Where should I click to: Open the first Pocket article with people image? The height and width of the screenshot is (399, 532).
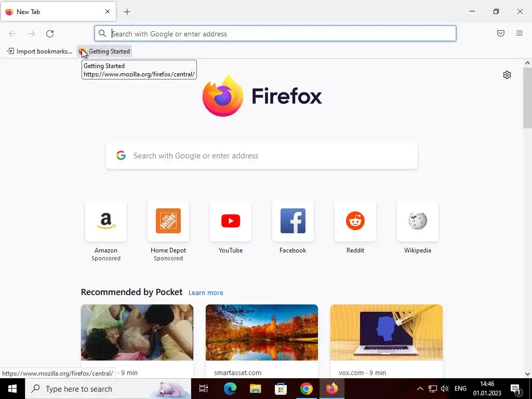137,332
